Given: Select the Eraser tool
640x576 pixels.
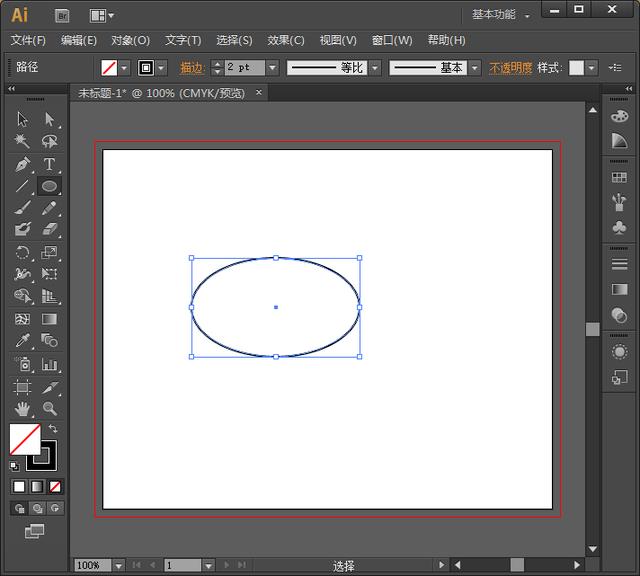Looking at the screenshot, I should 49,229.
